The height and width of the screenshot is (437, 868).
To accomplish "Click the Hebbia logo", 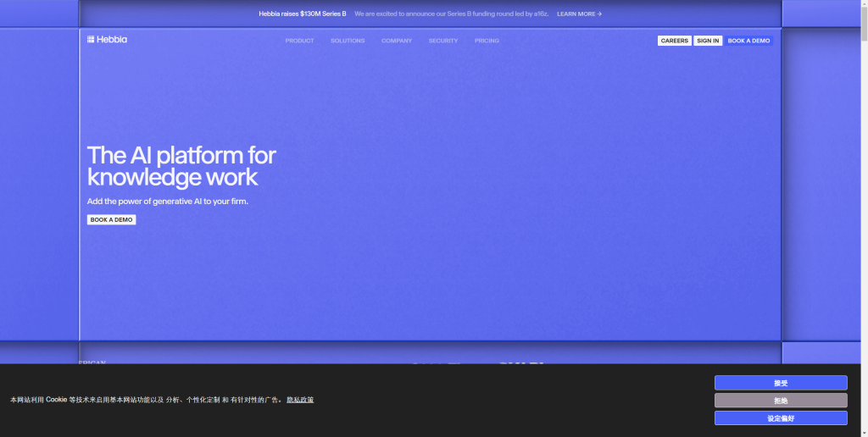I will [107, 39].
